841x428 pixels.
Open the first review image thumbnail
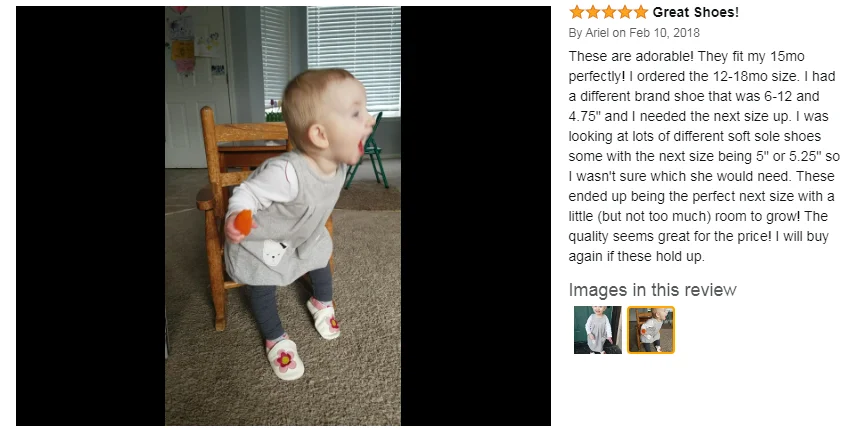tap(597, 330)
